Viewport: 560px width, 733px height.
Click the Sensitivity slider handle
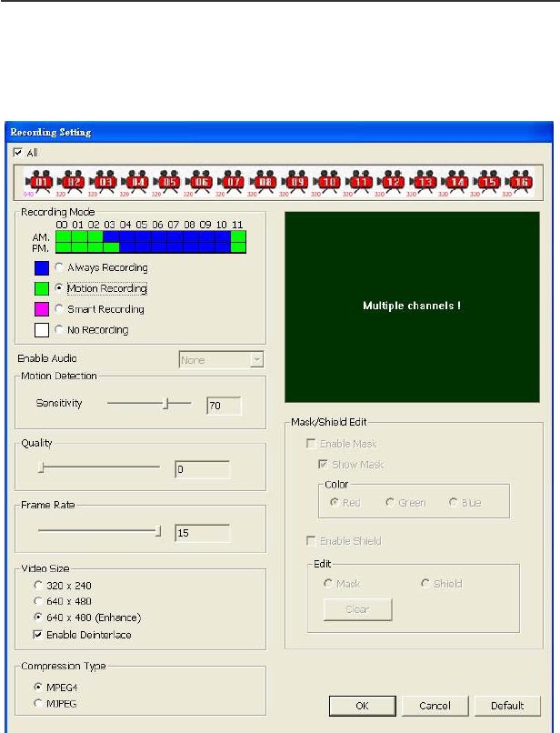coord(165,403)
